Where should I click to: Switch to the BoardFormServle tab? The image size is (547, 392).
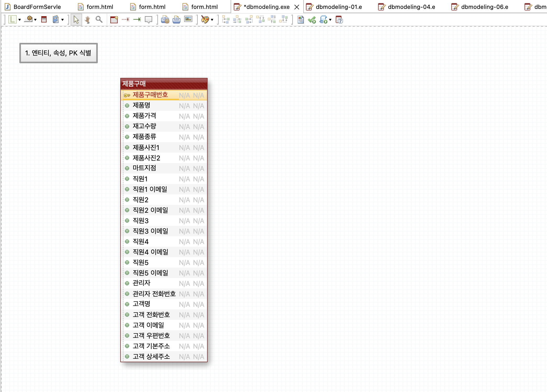point(33,7)
